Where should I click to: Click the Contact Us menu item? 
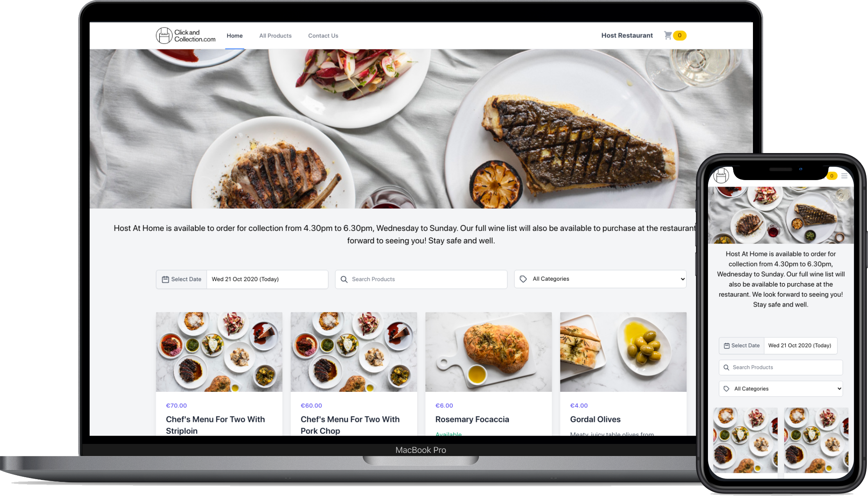[x=322, y=35]
